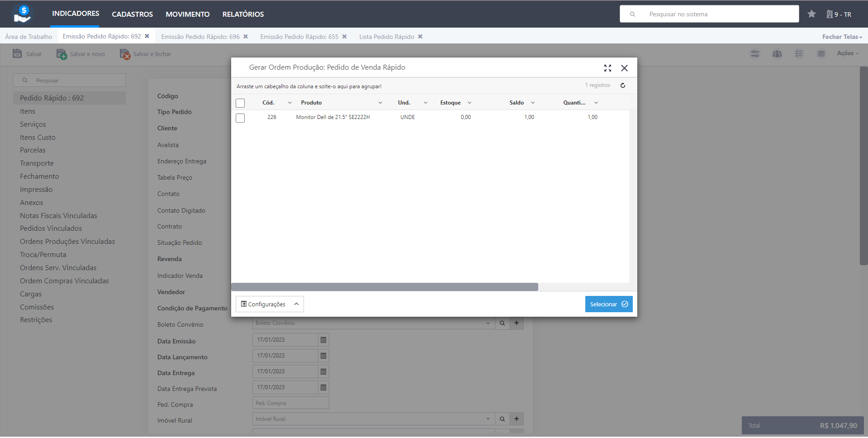The height and width of the screenshot is (438, 868).
Task: Open the Und. column filter dropdown
Action: [x=426, y=103]
